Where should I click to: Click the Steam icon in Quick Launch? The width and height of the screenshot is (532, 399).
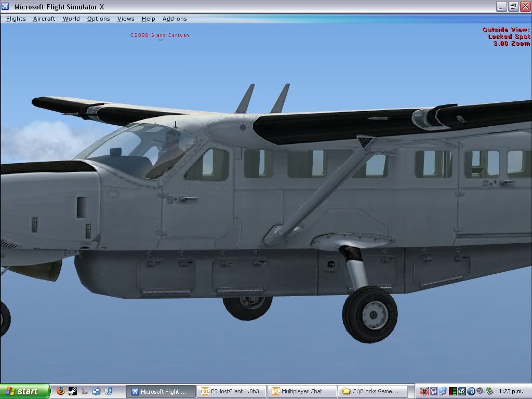coord(73,391)
